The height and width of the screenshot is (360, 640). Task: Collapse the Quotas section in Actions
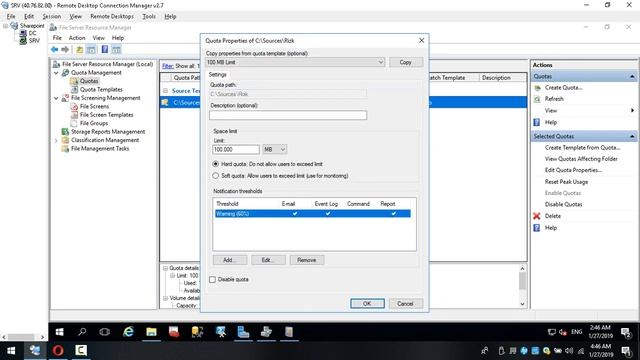tap(632, 76)
